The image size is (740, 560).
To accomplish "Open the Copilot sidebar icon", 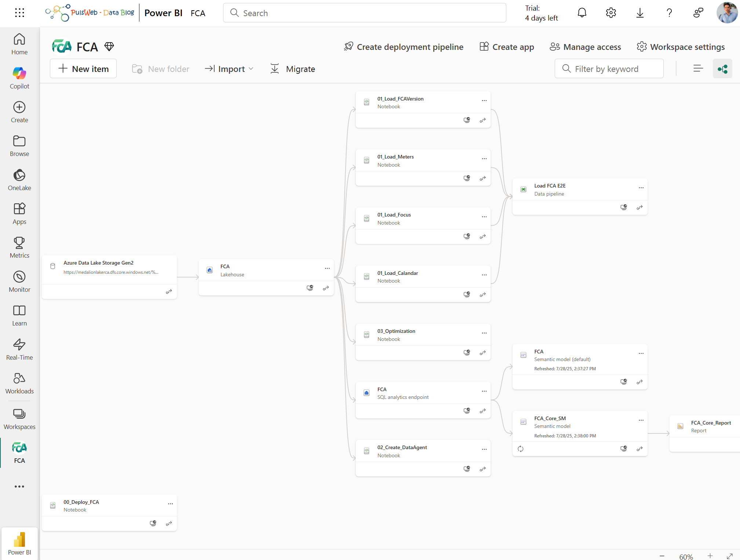I will [x=19, y=78].
